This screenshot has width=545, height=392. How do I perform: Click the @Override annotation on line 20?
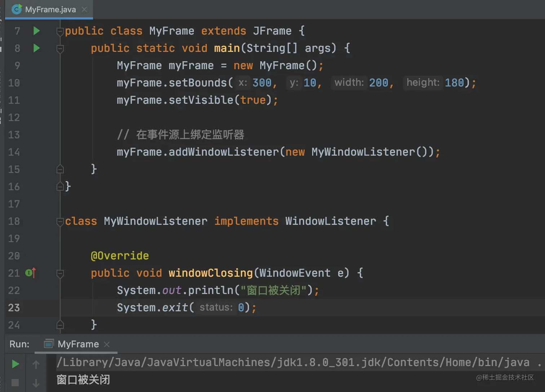click(x=120, y=255)
